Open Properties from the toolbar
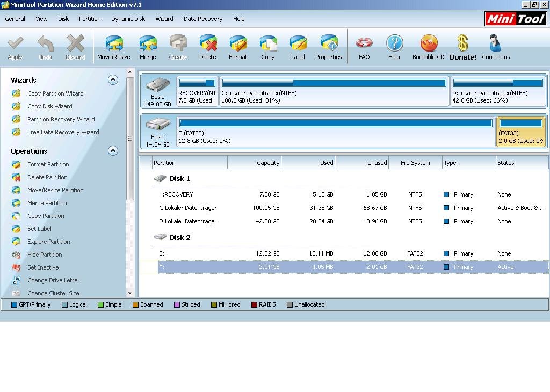Screen dimensions: 550x392 click(x=328, y=43)
